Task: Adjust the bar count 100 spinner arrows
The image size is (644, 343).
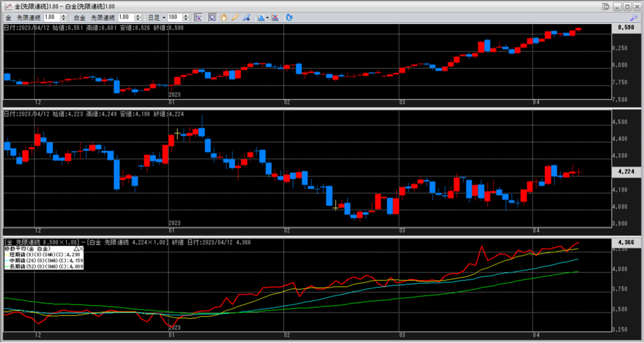Action: [x=184, y=18]
